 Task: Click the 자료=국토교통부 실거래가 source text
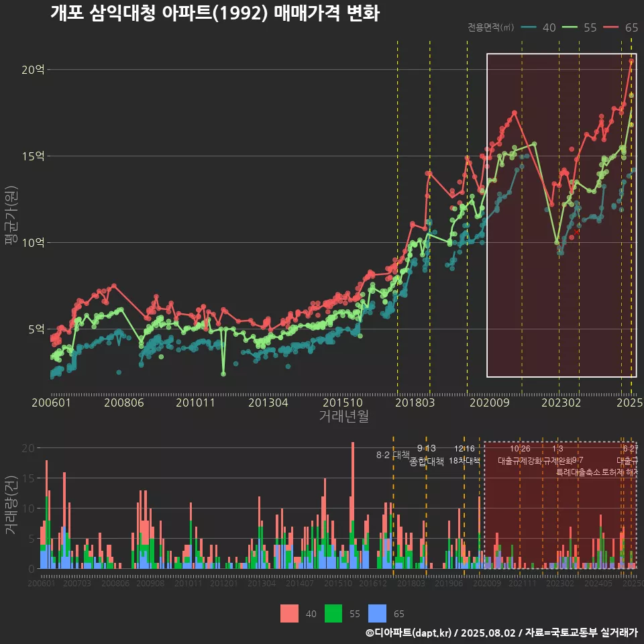pos(581,633)
